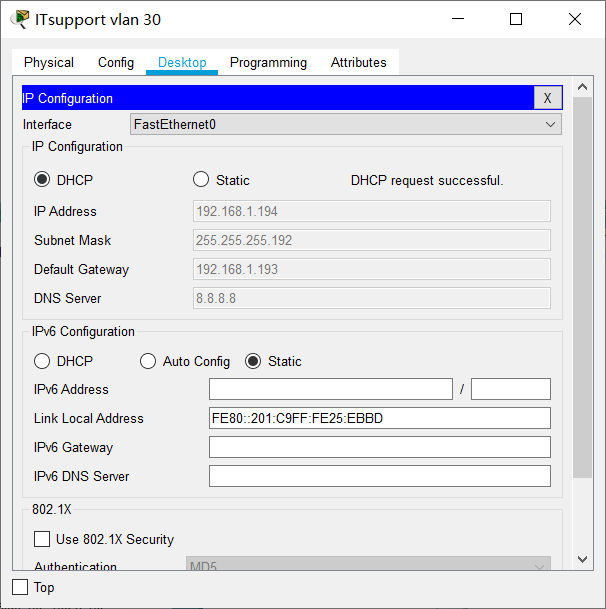The width and height of the screenshot is (606, 609).
Task: Go to the Programming tab
Action: click(268, 63)
